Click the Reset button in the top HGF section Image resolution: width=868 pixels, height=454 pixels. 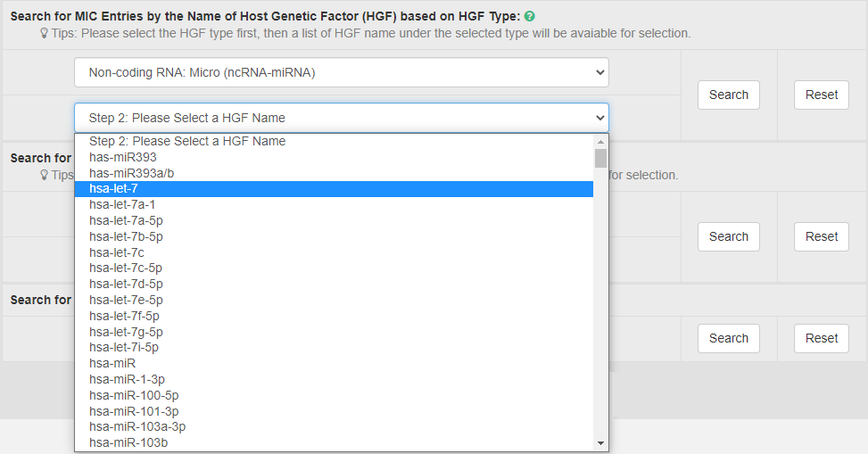821,95
